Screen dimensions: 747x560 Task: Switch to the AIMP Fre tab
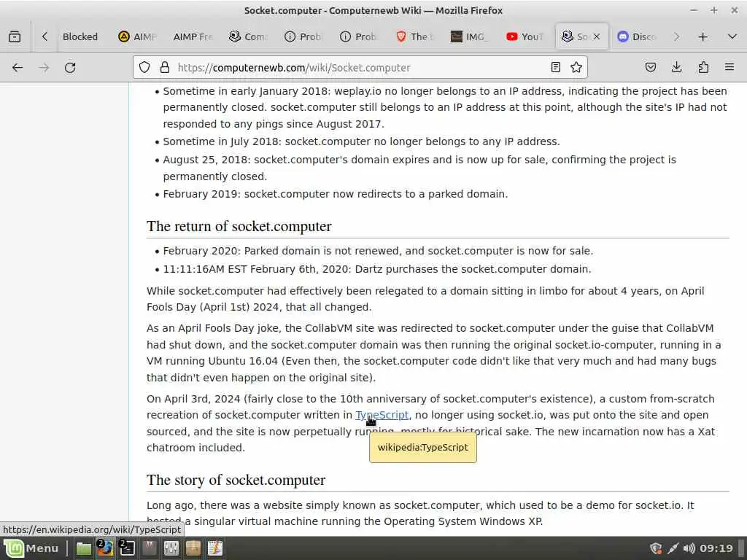click(193, 36)
